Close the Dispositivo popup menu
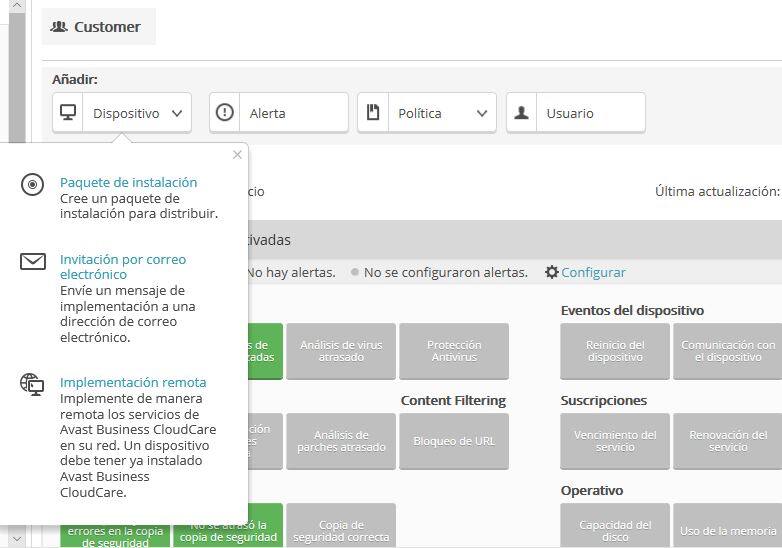Screen dimensions: 782x548 coord(237,155)
